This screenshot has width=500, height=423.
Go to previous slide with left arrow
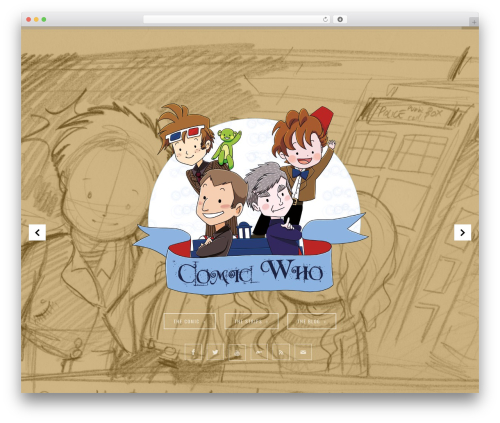[x=37, y=232]
